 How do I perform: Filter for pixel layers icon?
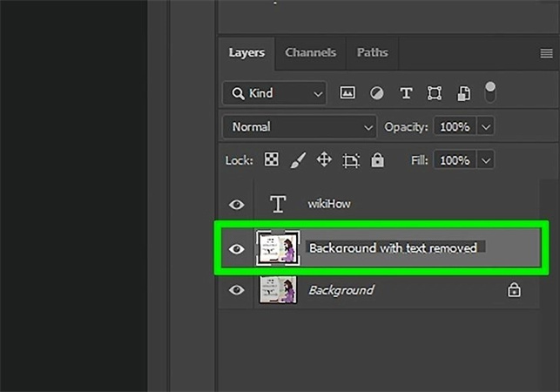pyautogui.click(x=347, y=93)
